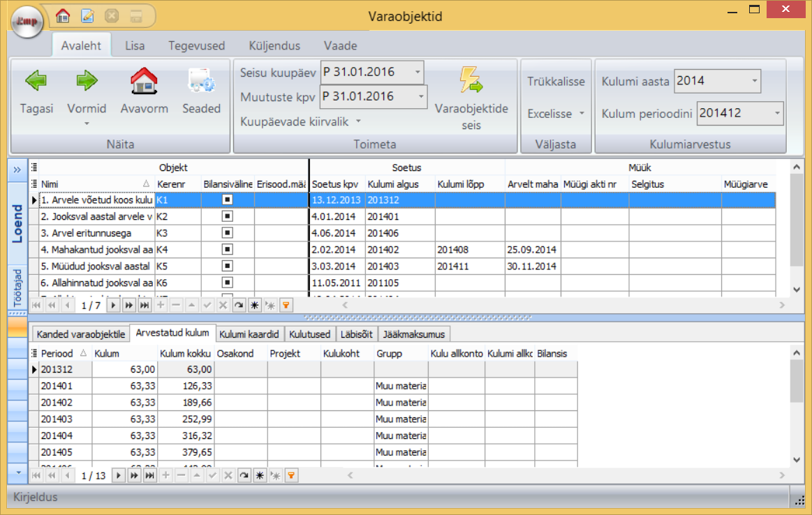Image resolution: width=812 pixels, height=515 pixels.
Task: Click the Vormid green forward arrow
Action: pyautogui.click(x=87, y=82)
